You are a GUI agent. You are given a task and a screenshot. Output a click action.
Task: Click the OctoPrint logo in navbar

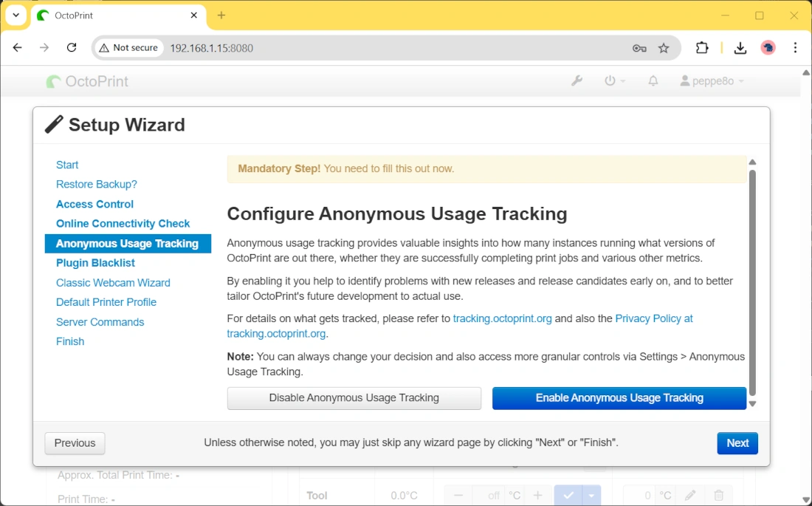pos(87,81)
